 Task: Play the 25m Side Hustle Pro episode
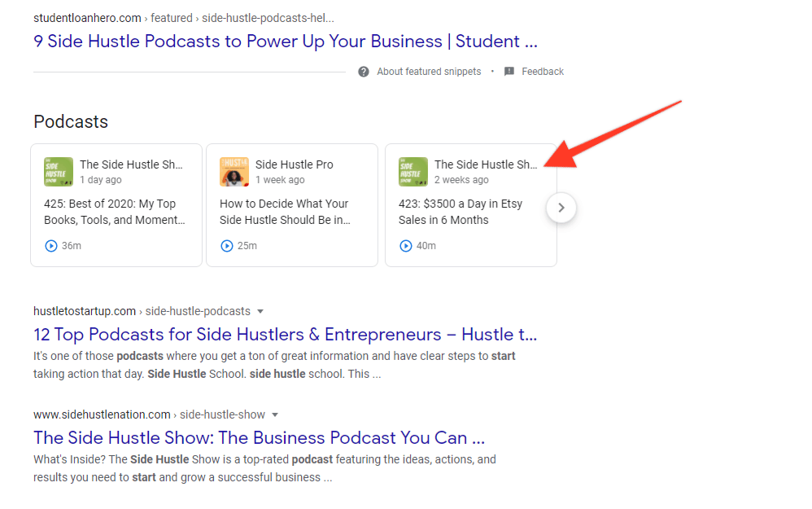click(x=227, y=246)
